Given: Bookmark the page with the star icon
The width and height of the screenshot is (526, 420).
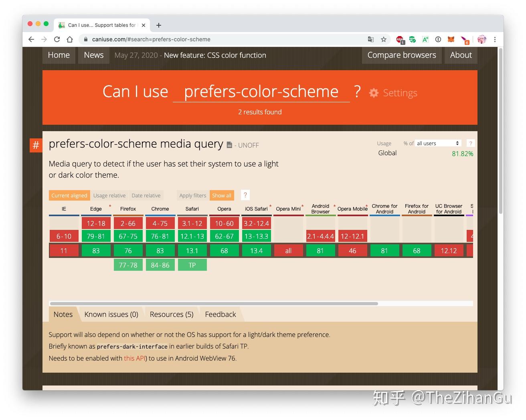Looking at the screenshot, I should [384, 39].
